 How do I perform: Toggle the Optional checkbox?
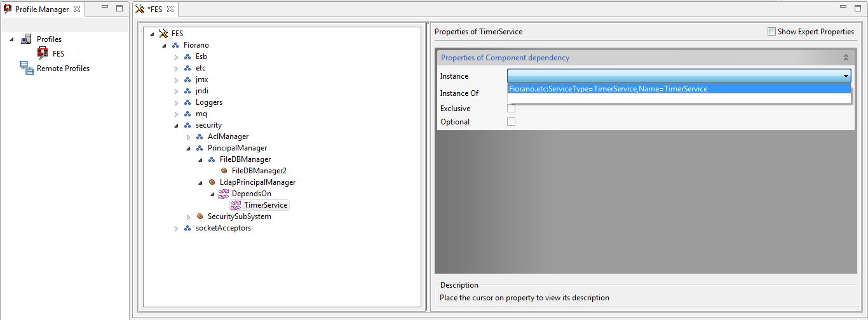click(x=511, y=121)
